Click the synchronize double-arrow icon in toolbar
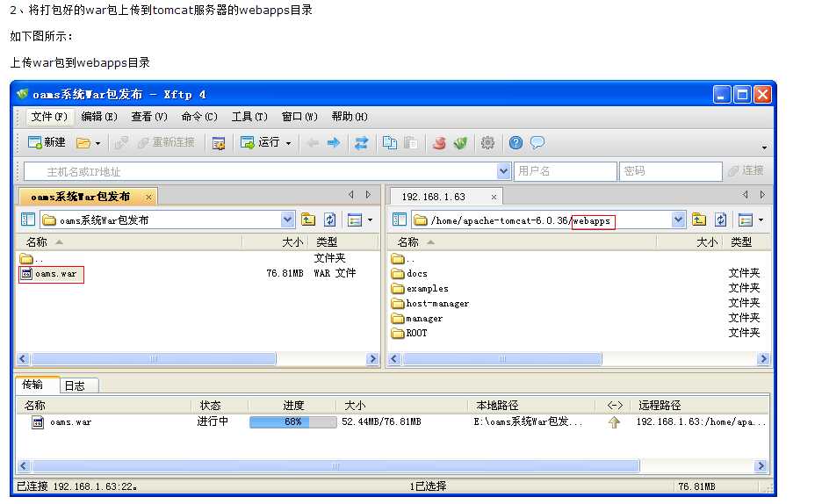822x504 pixels. coord(361,142)
